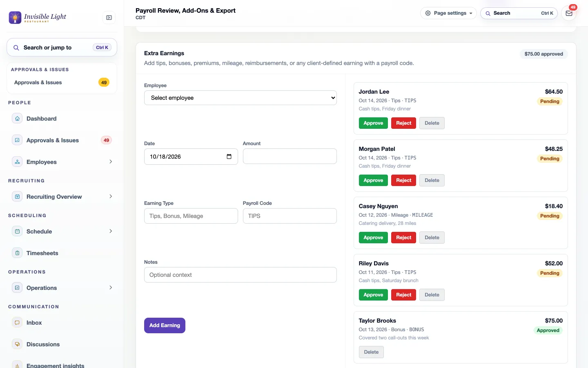588x368 pixels.
Task: Expand the Employees submenu chevron
Action: pyautogui.click(x=111, y=162)
